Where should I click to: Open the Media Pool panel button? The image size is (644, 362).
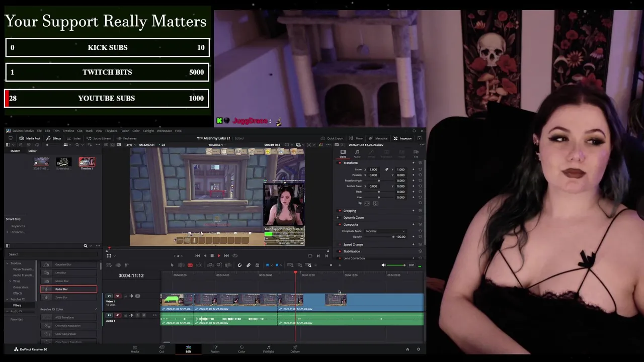pyautogui.click(x=30, y=138)
